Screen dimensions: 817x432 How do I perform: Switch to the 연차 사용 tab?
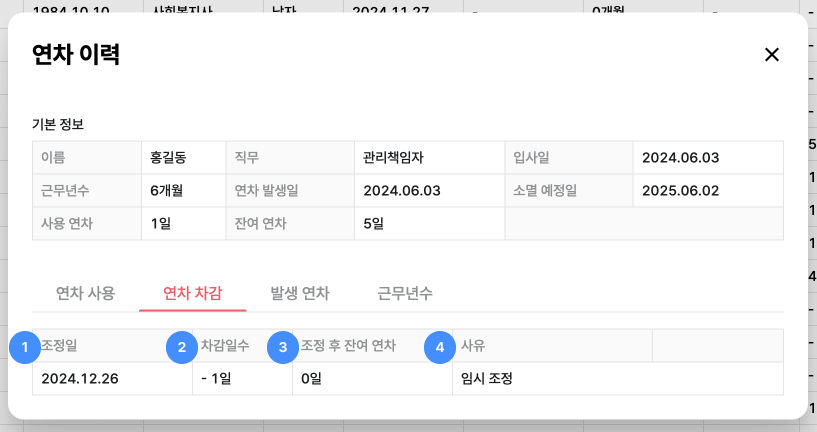pos(85,293)
